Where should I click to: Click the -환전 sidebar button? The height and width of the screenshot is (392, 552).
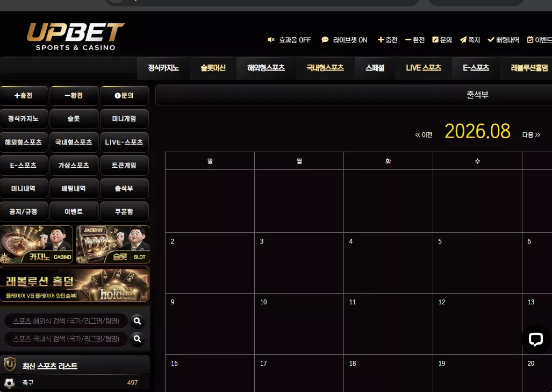(74, 96)
